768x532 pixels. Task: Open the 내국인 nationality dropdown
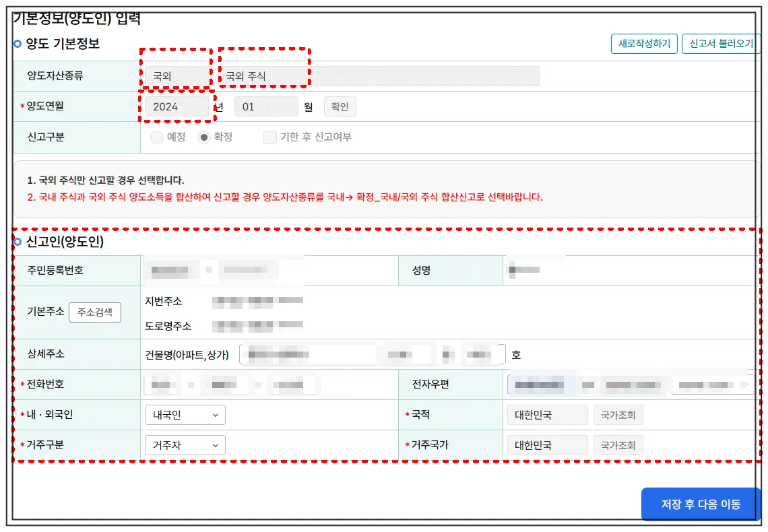185,415
